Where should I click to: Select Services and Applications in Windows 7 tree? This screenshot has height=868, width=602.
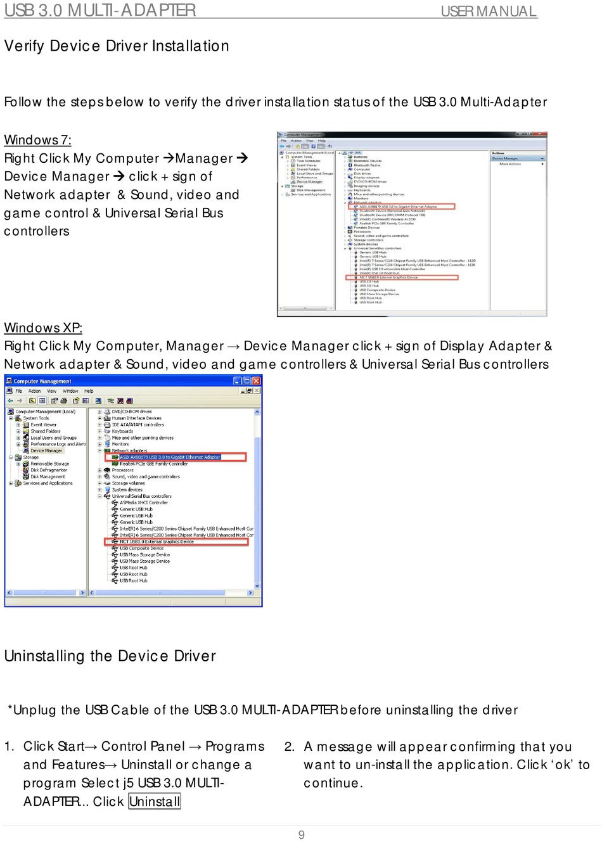pyautogui.click(x=311, y=195)
